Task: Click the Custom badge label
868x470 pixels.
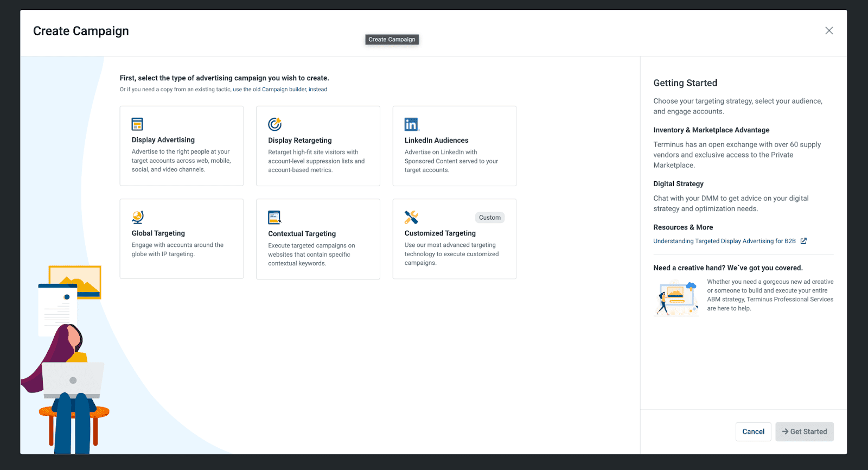Action: pos(489,218)
